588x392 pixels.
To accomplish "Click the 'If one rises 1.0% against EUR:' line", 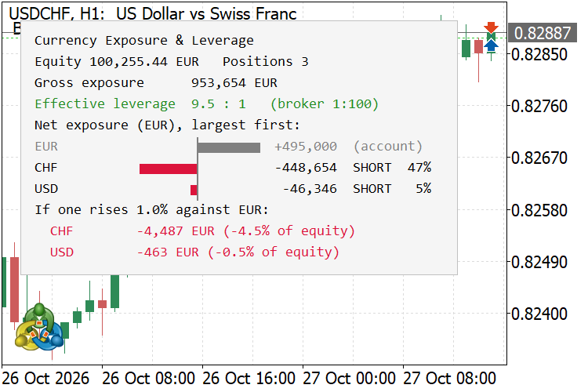I will (x=152, y=209).
